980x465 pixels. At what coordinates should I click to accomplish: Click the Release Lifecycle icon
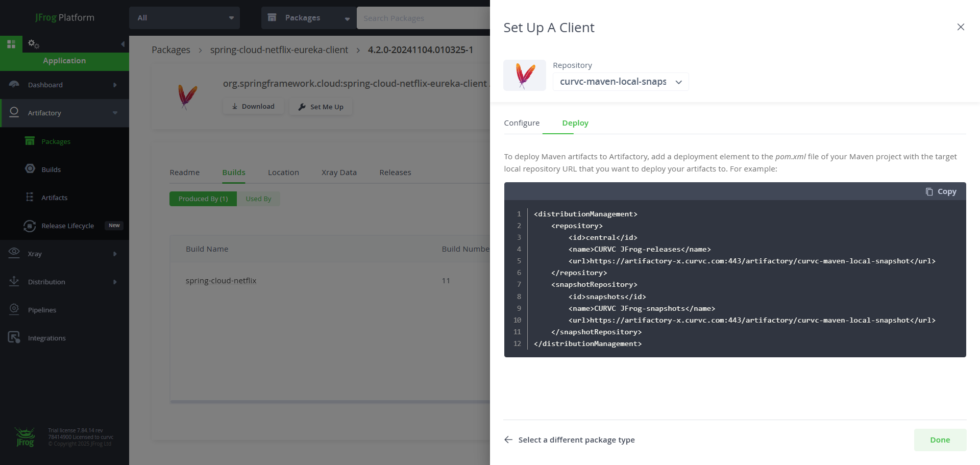point(30,226)
